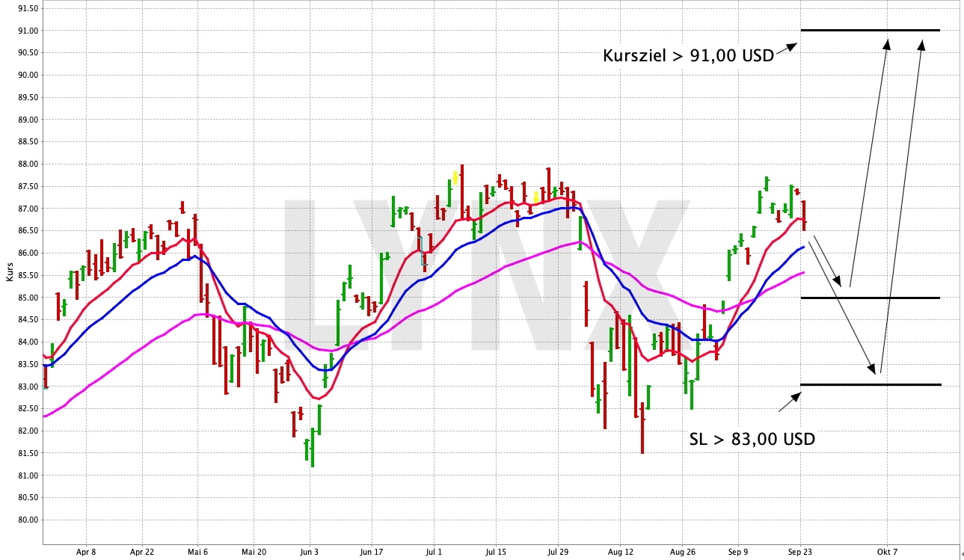
Task: Click the top horizontal target line at 91.00
Action: 870,30
